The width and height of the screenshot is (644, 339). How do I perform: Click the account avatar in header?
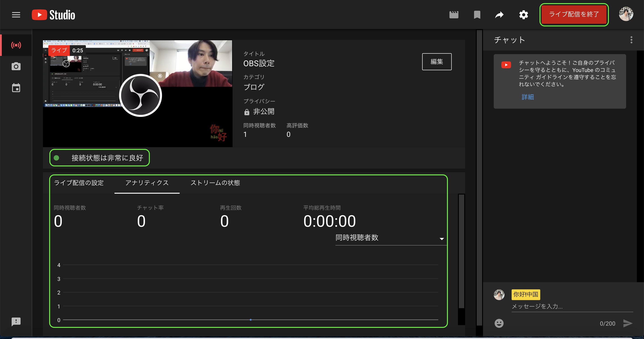coord(626,14)
